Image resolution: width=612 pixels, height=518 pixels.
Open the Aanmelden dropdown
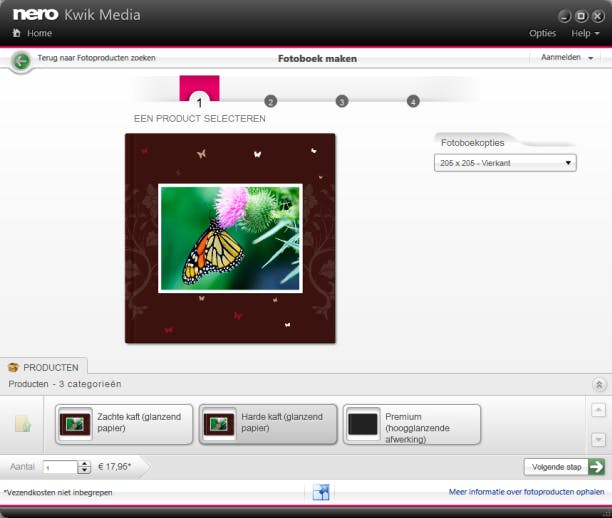[567, 57]
